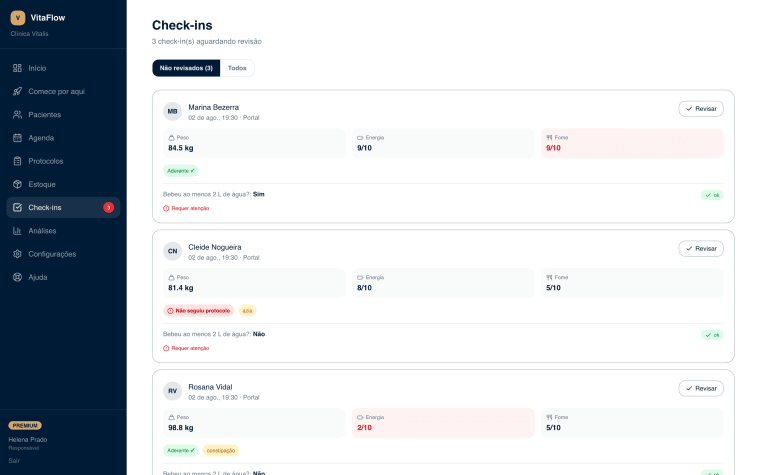The image size is (760, 475).
Task: Click the ok badge in Marina's water row
Action: (712, 195)
